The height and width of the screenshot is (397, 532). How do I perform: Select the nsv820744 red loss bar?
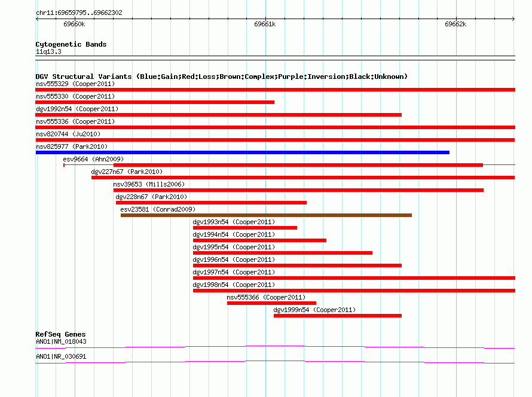275,140
